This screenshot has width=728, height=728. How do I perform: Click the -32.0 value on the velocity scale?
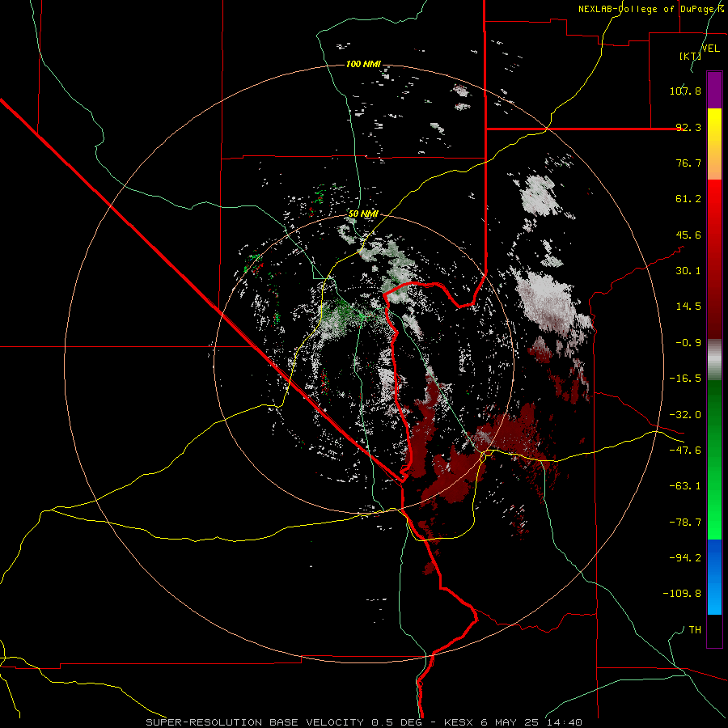coord(685,415)
